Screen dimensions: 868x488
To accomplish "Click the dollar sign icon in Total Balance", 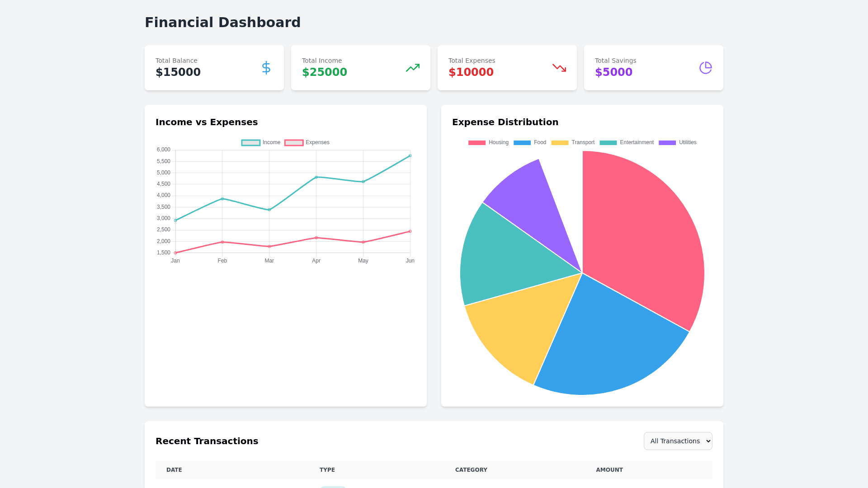I will 266,68.
